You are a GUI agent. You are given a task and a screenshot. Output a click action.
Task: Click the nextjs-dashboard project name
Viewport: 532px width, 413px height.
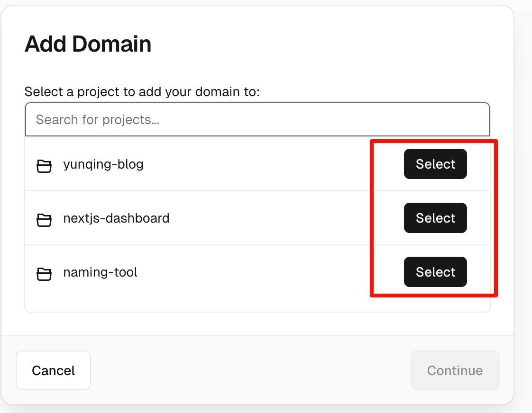[116, 218]
